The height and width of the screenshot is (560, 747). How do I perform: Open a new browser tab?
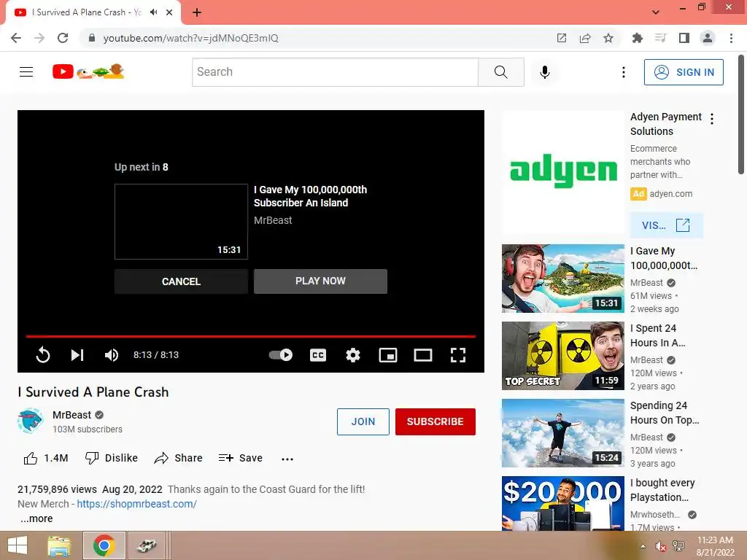(x=197, y=12)
